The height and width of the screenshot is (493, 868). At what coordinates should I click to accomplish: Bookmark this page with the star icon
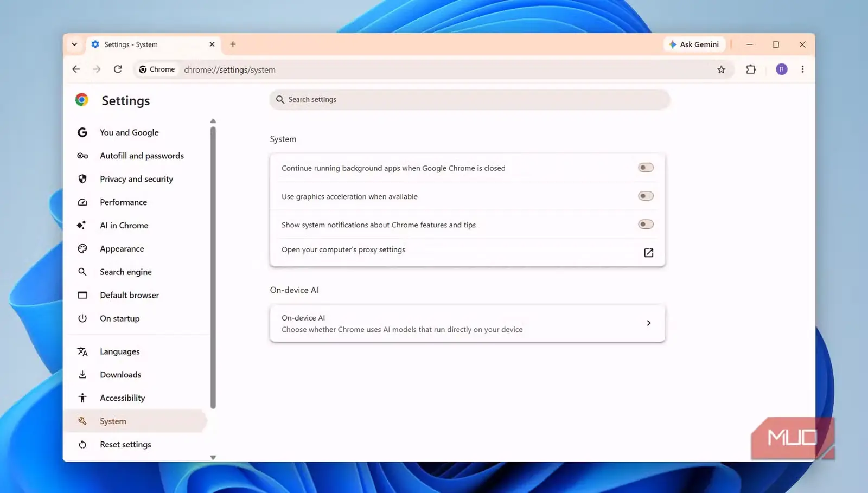coord(721,69)
